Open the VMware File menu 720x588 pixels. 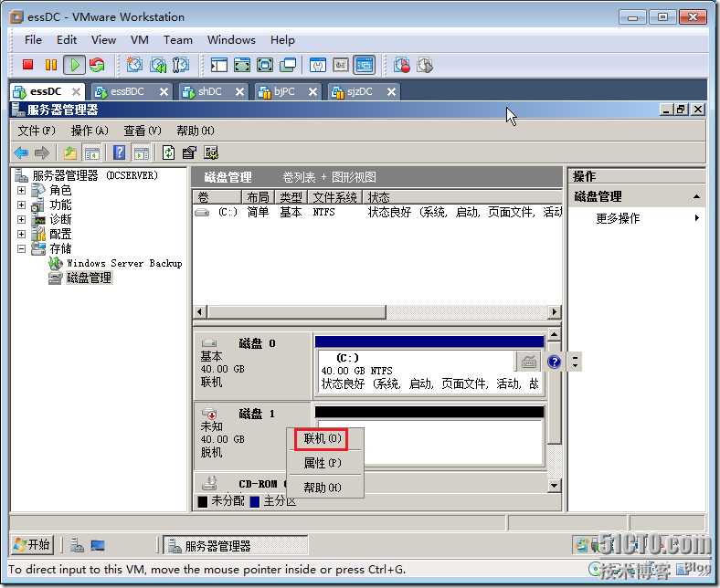click(x=33, y=40)
